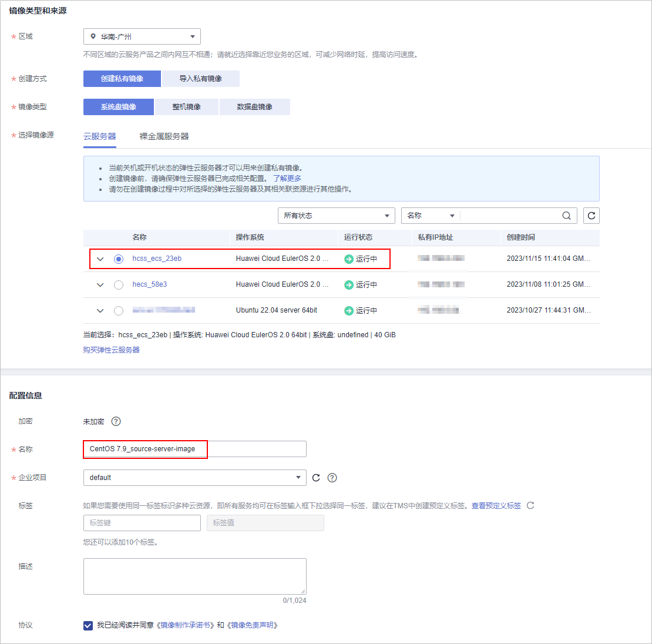
Task: Open 镜像制作承诺书 link
Action: (186, 625)
